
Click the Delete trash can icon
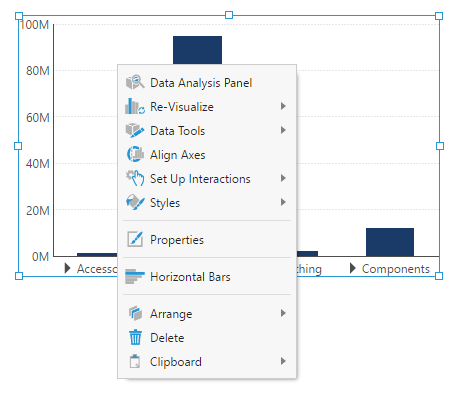(135, 337)
